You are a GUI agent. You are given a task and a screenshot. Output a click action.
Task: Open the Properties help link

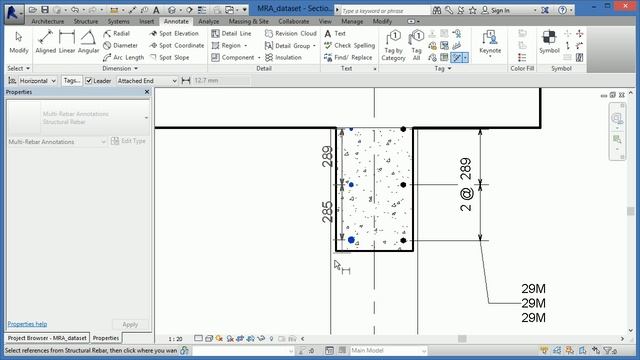[27, 324]
